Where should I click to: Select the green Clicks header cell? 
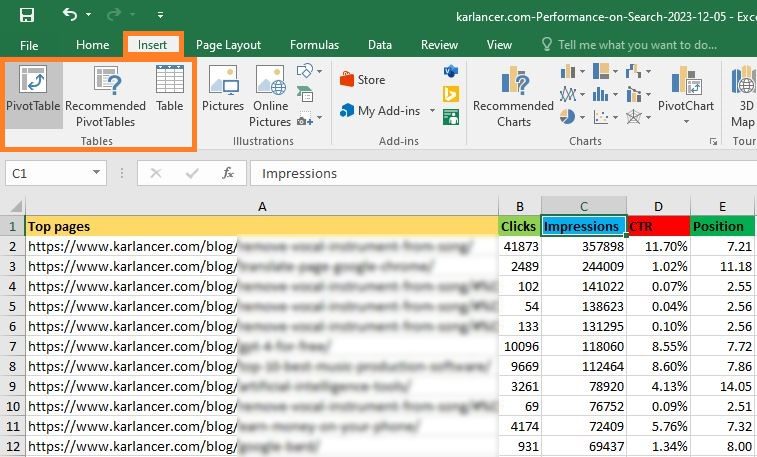click(x=519, y=226)
